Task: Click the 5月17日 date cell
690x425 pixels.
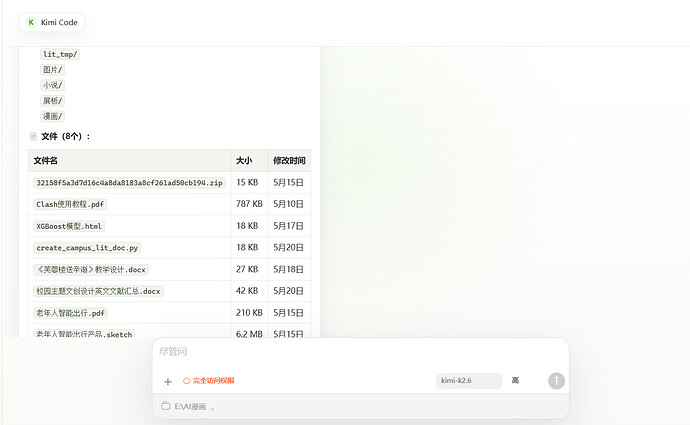Action: pyautogui.click(x=288, y=226)
